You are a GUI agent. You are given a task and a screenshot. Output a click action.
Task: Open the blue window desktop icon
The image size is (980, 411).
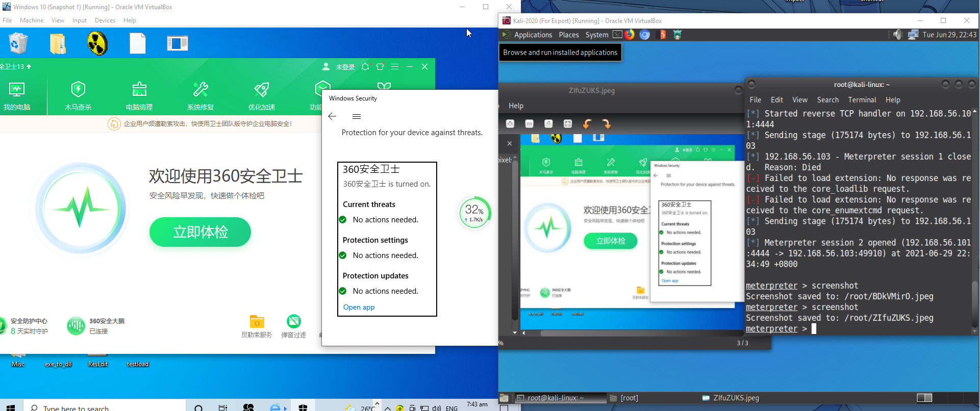[x=177, y=43]
